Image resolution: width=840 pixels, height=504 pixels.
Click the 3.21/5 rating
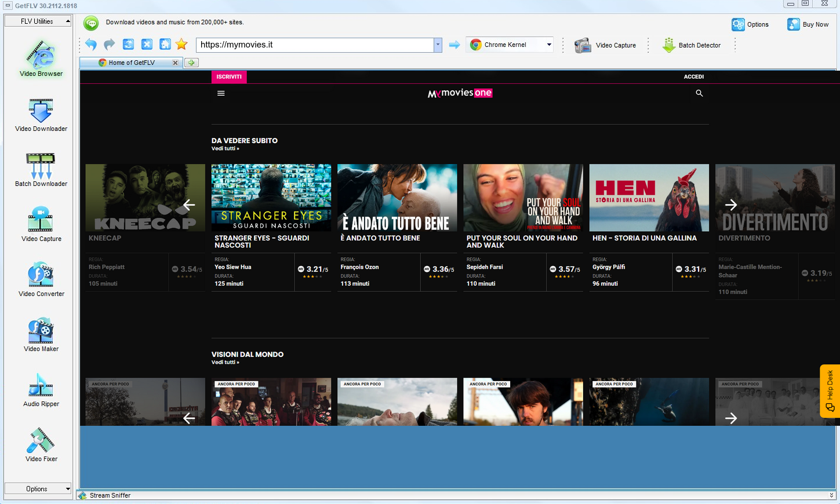coord(313,269)
